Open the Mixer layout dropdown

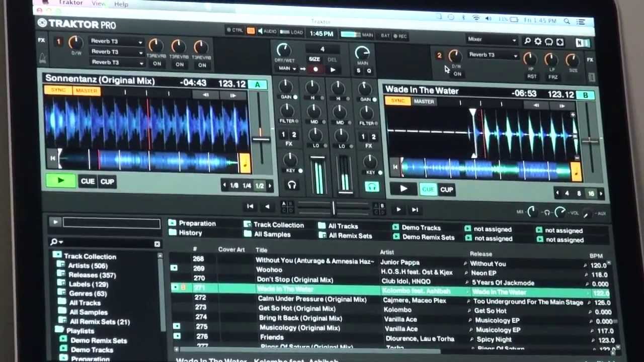click(x=492, y=40)
